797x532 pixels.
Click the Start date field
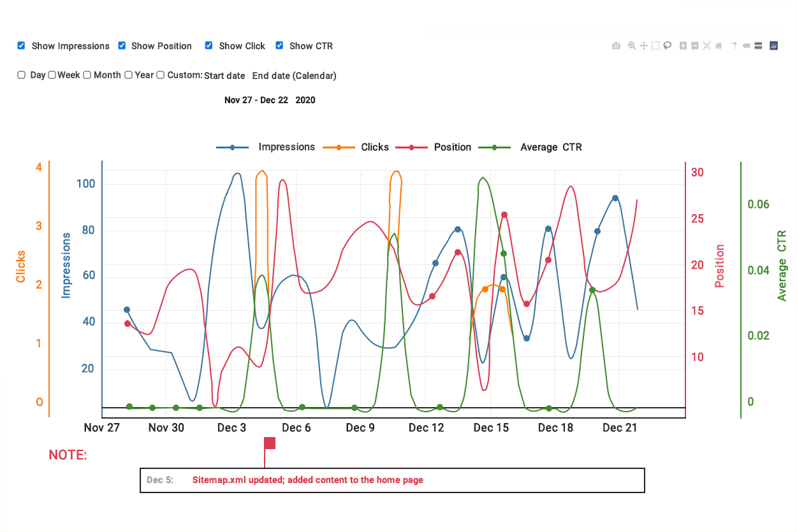[x=224, y=75]
